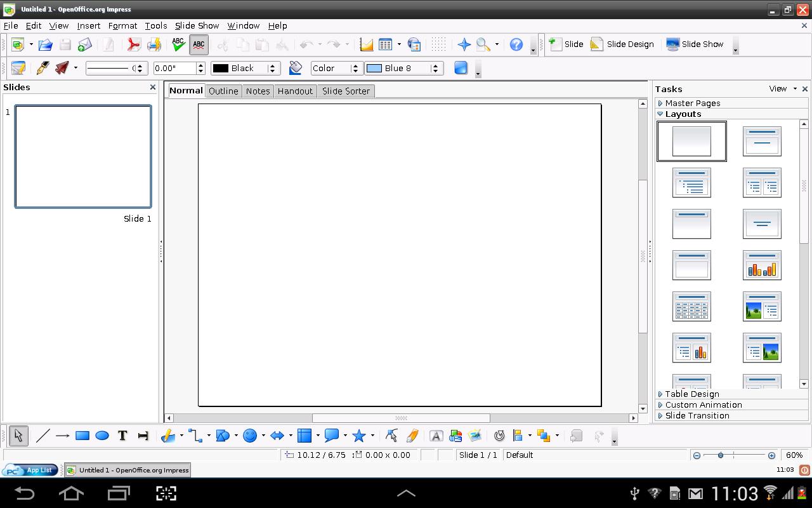Switch to the Slide Sorter tab
This screenshot has height=508, width=812.
(x=346, y=91)
